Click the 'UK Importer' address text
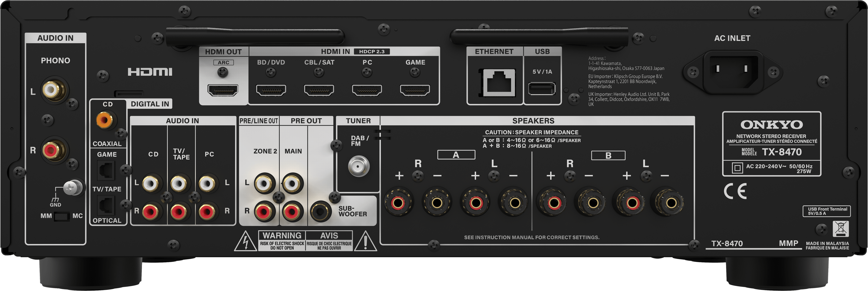868x291 pixels. click(x=629, y=99)
